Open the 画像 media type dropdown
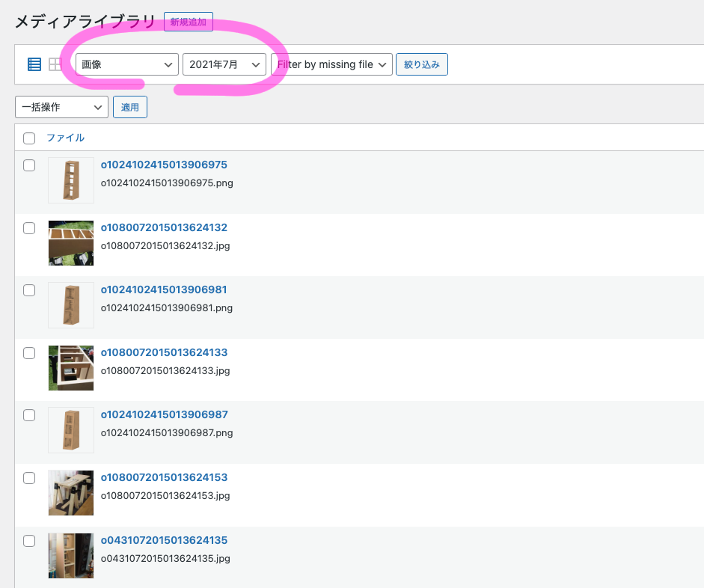This screenshot has height=588, width=704. (x=127, y=64)
